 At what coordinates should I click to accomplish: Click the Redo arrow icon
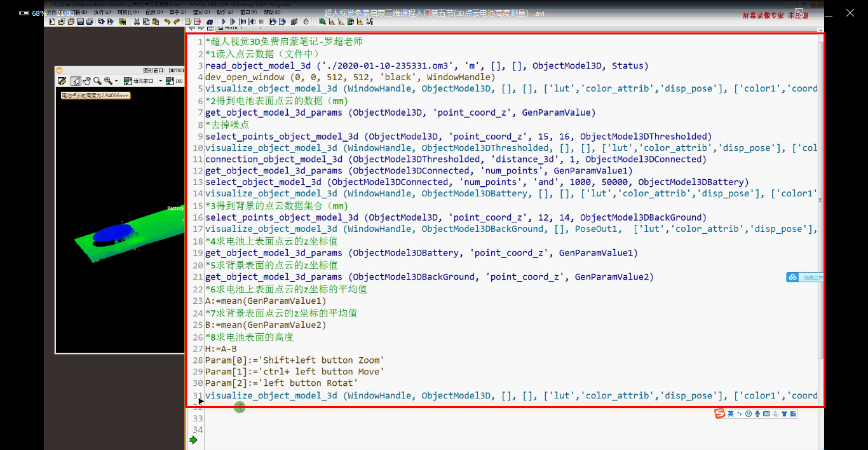(x=177, y=22)
